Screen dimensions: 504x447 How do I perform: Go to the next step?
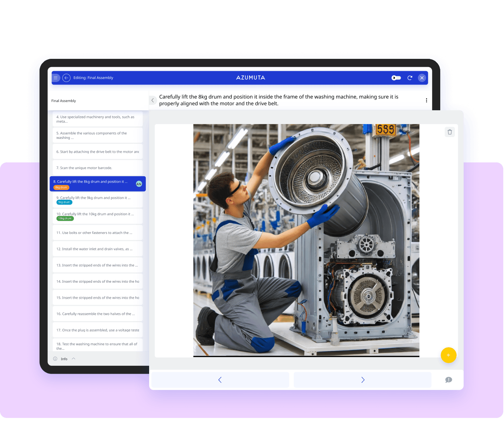click(362, 380)
